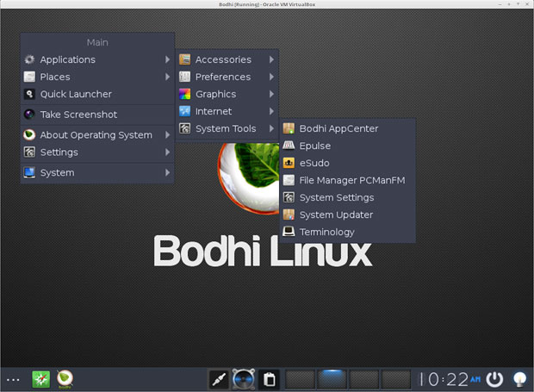This screenshot has height=392, width=534.
Task: Expand the Accessories submenu arrow
Action: (x=271, y=59)
